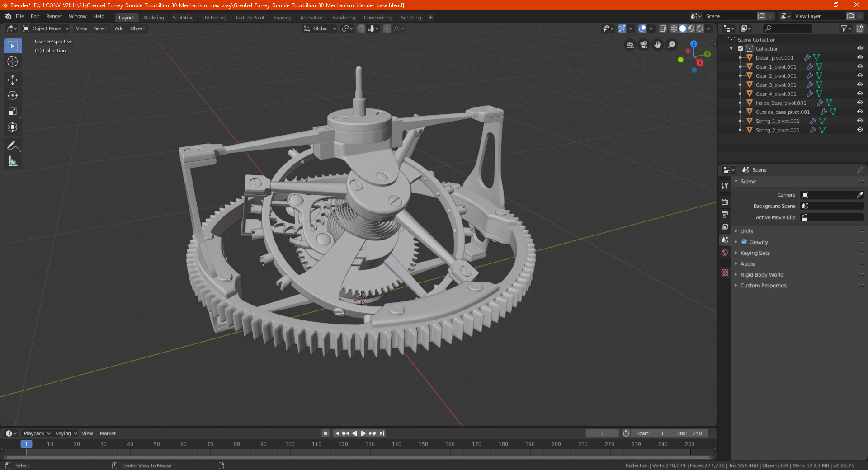Activate the Select Box tool
868x470 pixels.
[13, 46]
